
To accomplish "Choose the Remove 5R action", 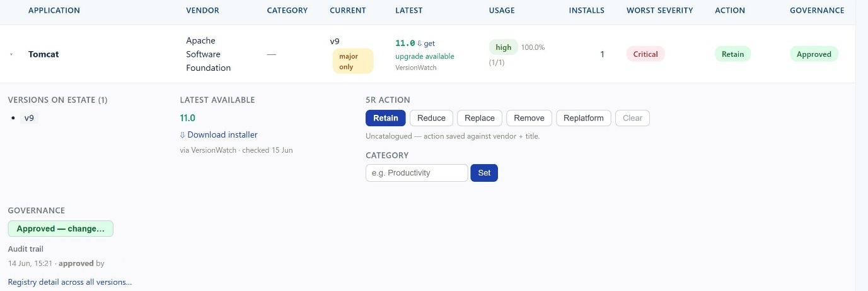I will 529,118.
